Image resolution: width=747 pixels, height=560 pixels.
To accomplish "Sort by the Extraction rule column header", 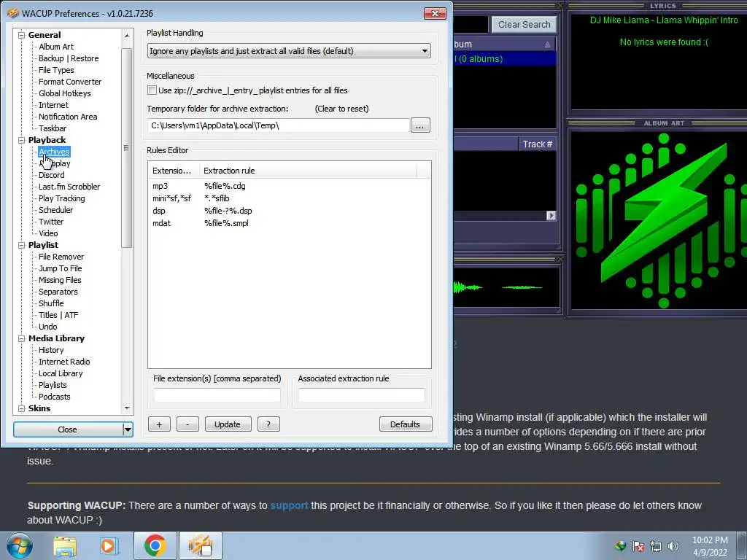I will tap(308, 171).
